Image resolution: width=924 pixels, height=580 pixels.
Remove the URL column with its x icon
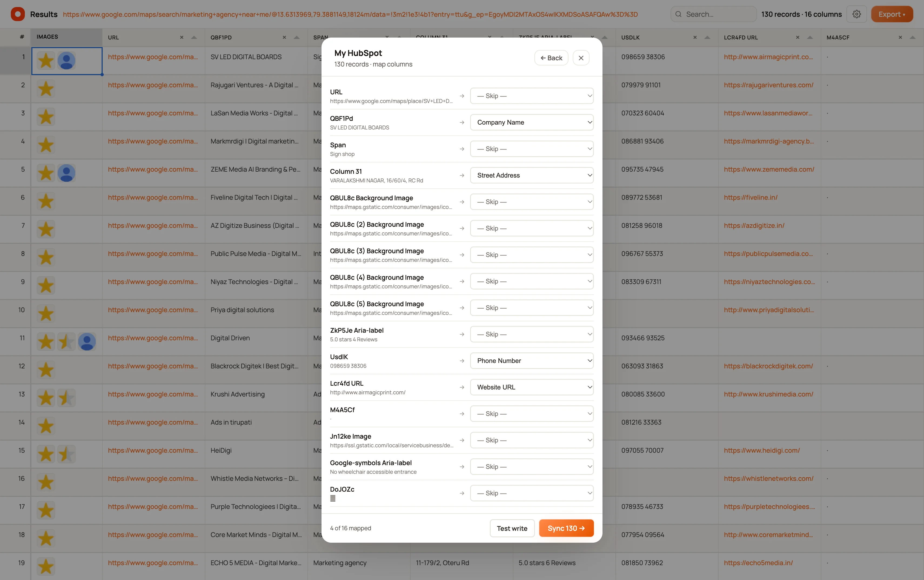pos(182,37)
